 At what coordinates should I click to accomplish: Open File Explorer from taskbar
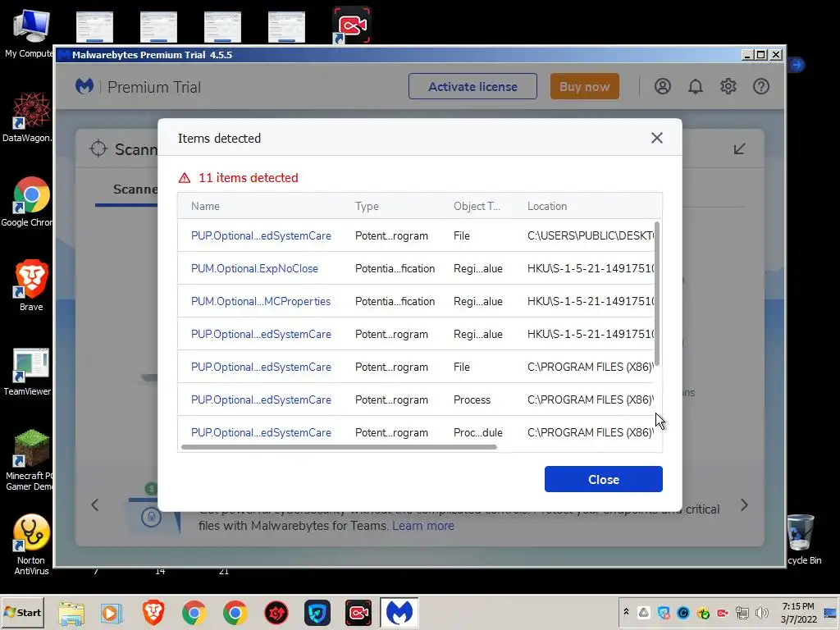(x=71, y=613)
